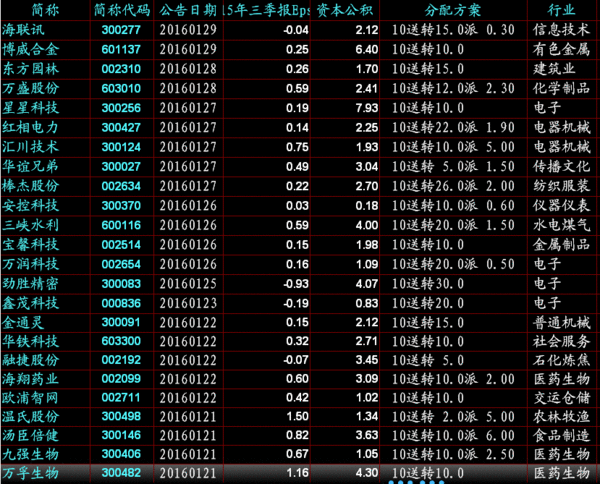Image resolution: width=600 pixels, height=484 pixels.
Task: Select stock name 汇川技术
Action: [31, 147]
